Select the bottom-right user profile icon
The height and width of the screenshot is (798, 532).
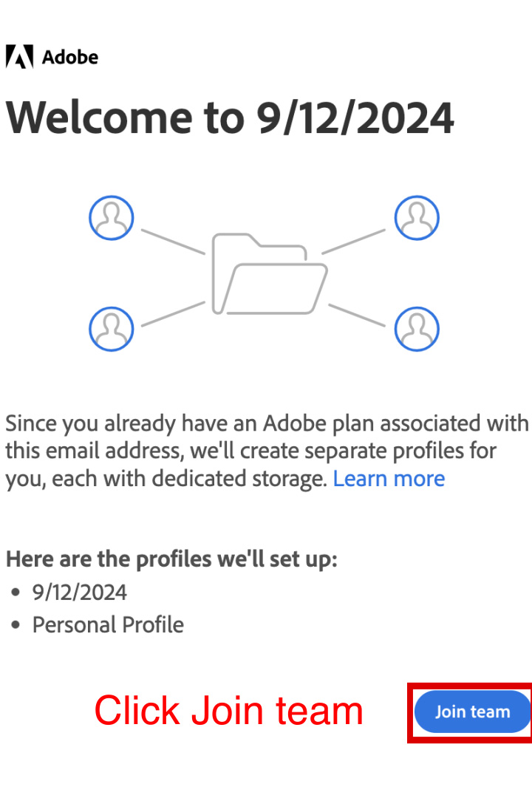417,328
